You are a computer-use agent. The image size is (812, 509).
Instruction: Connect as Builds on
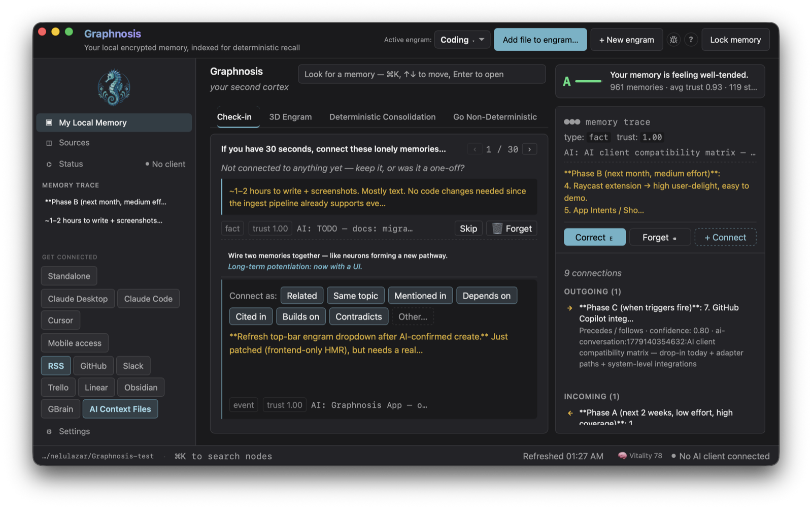click(301, 316)
